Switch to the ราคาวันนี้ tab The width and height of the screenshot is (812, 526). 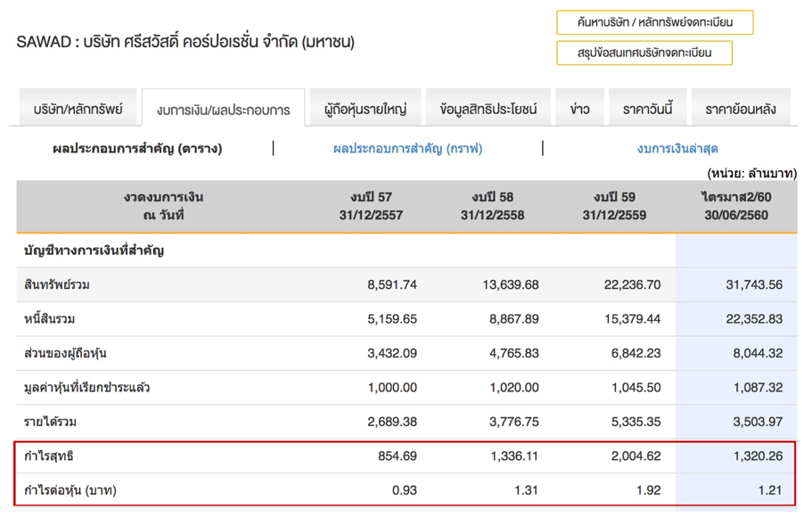point(647,110)
